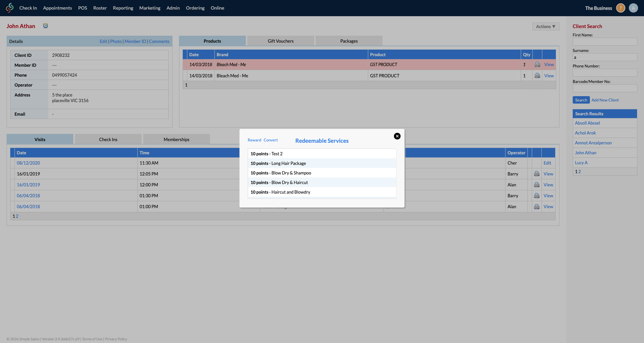Select Lucy A from search results
Viewport: 644px width, 343px height.
[581, 162]
